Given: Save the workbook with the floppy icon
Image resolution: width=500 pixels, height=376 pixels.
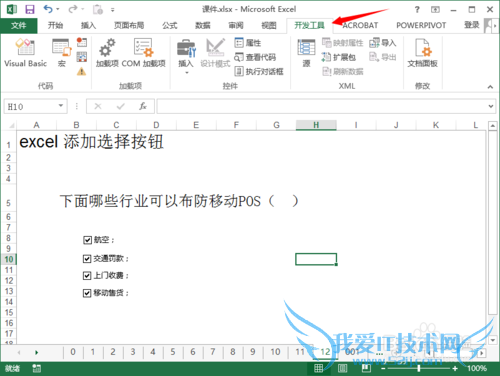Looking at the screenshot, I should coord(30,9).
